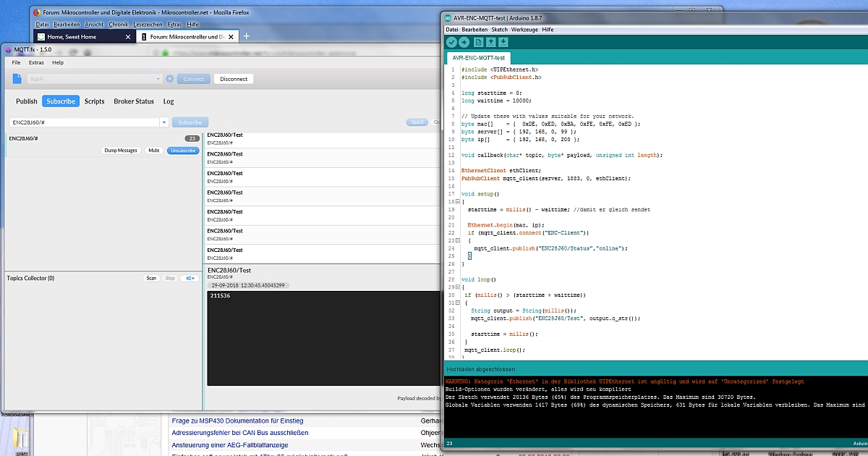Open the Arduino Hilfe menu
This screenshot has width=868, height=456.
tap(548, 30)
